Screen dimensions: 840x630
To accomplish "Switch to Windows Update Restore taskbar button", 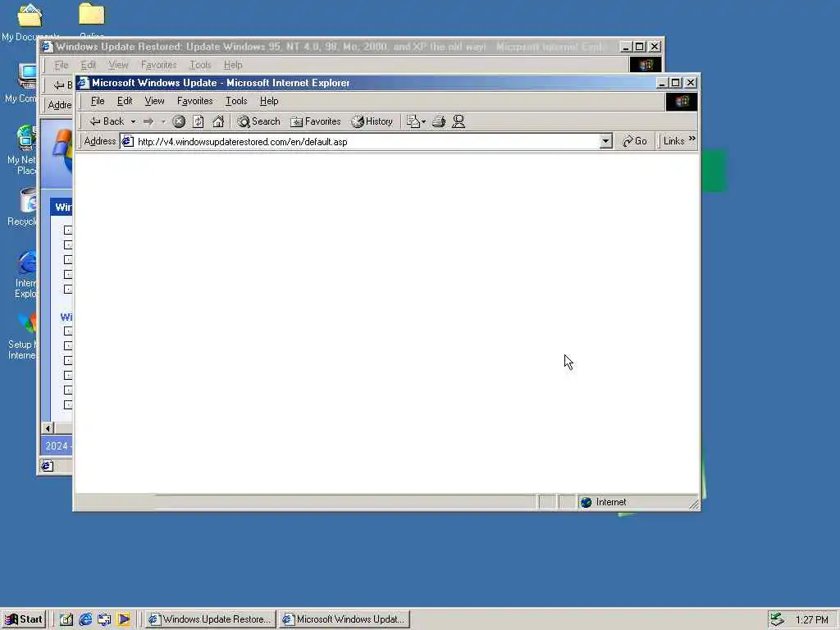I will click(211, 619).
